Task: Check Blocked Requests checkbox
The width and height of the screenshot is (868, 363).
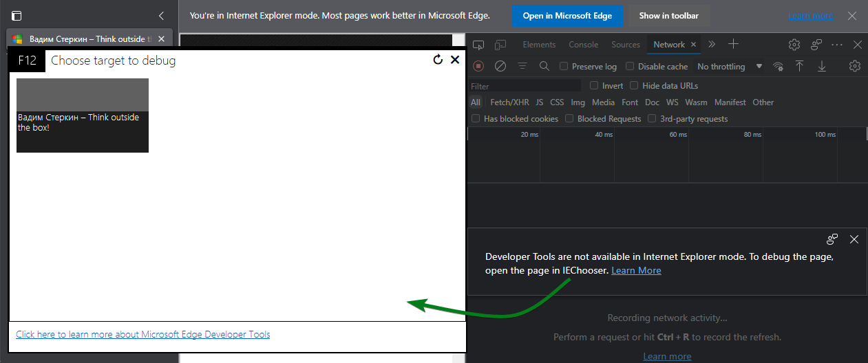Action: point(569,119)
